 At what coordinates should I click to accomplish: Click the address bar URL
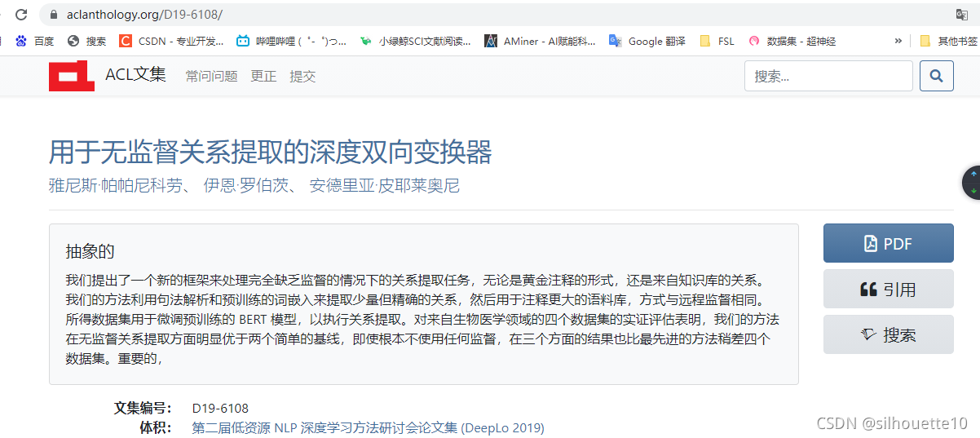click(143, 15)
